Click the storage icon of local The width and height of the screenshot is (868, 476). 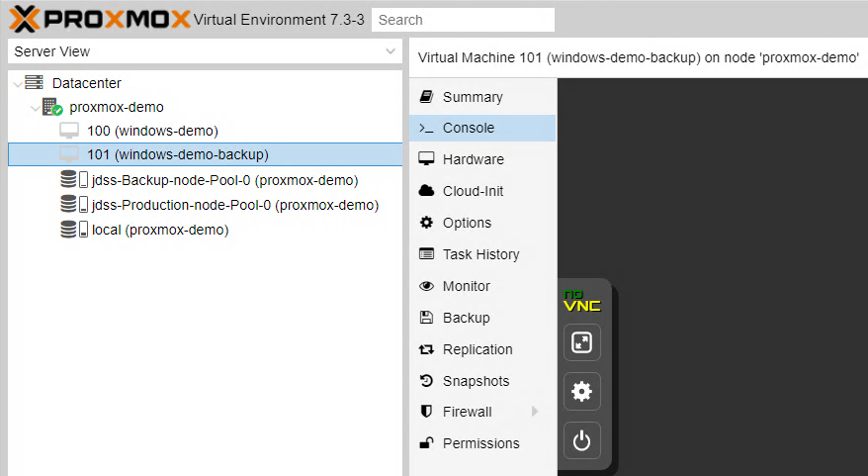click(x=74, y=229)
